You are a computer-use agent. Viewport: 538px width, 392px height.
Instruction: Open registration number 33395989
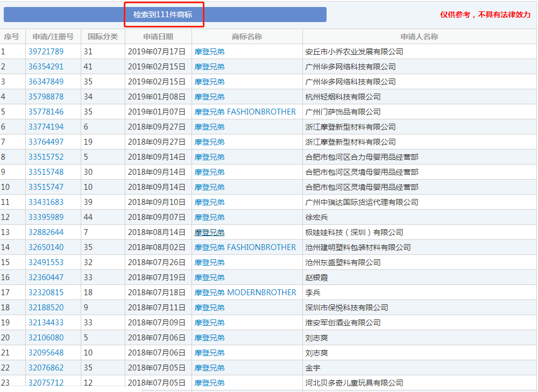coord(46,217)
